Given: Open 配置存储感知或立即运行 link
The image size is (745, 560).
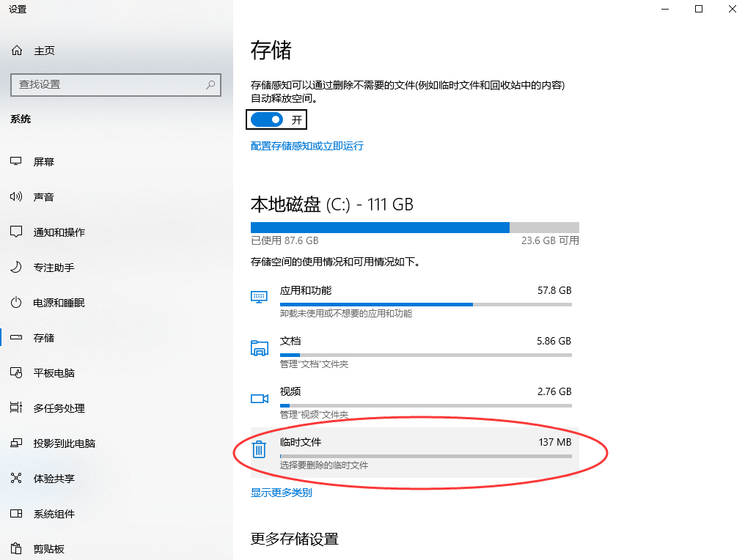Looking at the screenshot, I should pos(307,146).
